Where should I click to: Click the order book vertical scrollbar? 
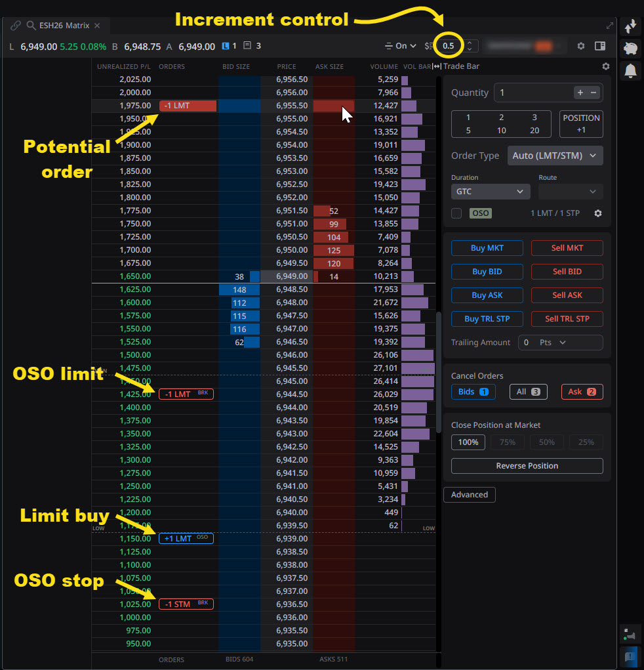438,371
